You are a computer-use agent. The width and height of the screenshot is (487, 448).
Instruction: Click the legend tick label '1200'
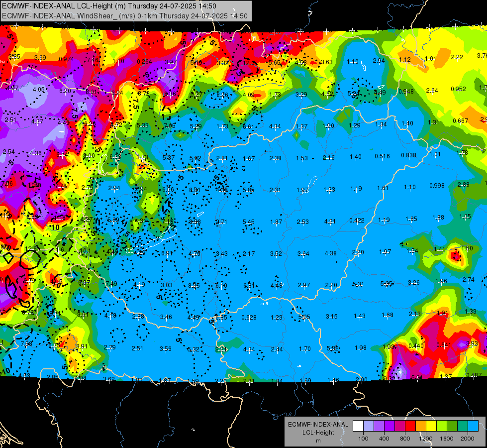[x=425, y=439]
